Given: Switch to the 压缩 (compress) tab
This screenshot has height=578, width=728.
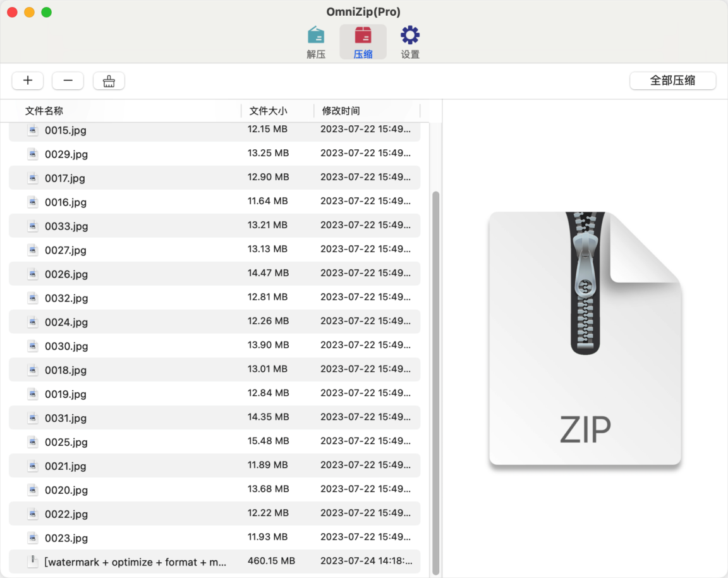Looking at the screenshot, I should click(x=363, y=42).
